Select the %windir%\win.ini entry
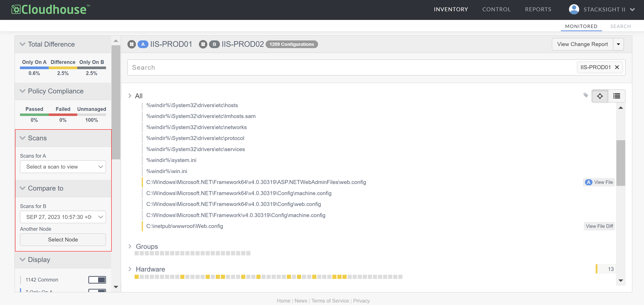Viewport: 644px width, 305px height. (167, 171)
